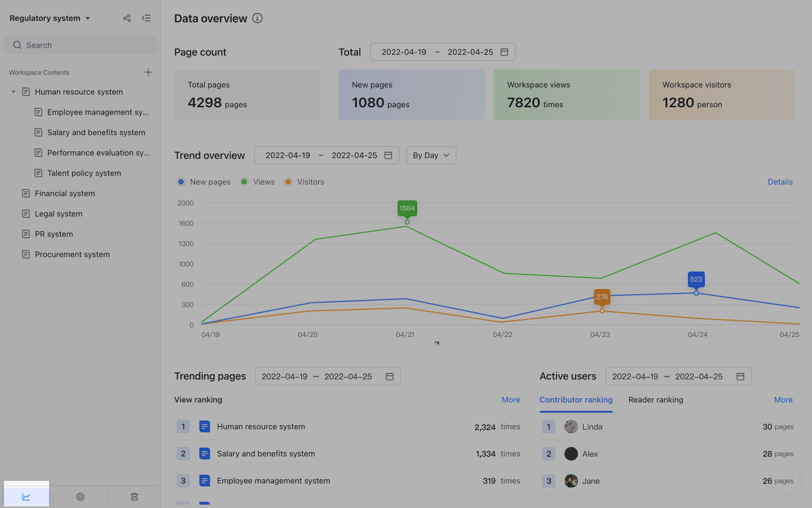This screenshot has width=812, height=508.
Task: Click the info icon next to Data overview
Action: coord(258,18)
